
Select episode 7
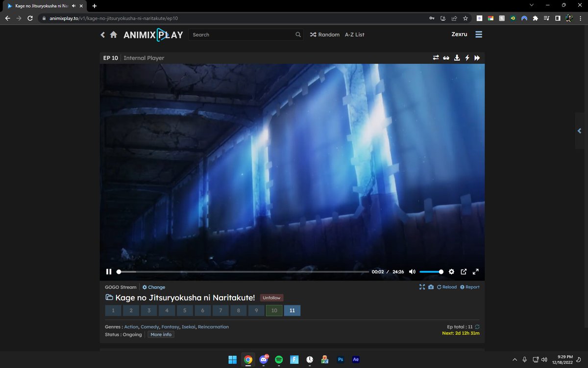pyautogui.click(x=220, y=311)
